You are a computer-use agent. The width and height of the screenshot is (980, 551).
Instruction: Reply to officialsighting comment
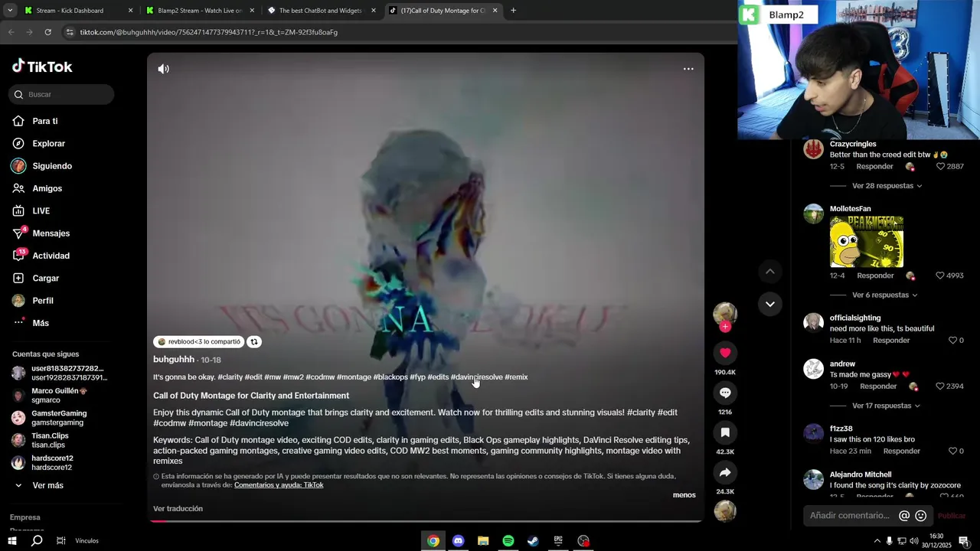(891, 341)
